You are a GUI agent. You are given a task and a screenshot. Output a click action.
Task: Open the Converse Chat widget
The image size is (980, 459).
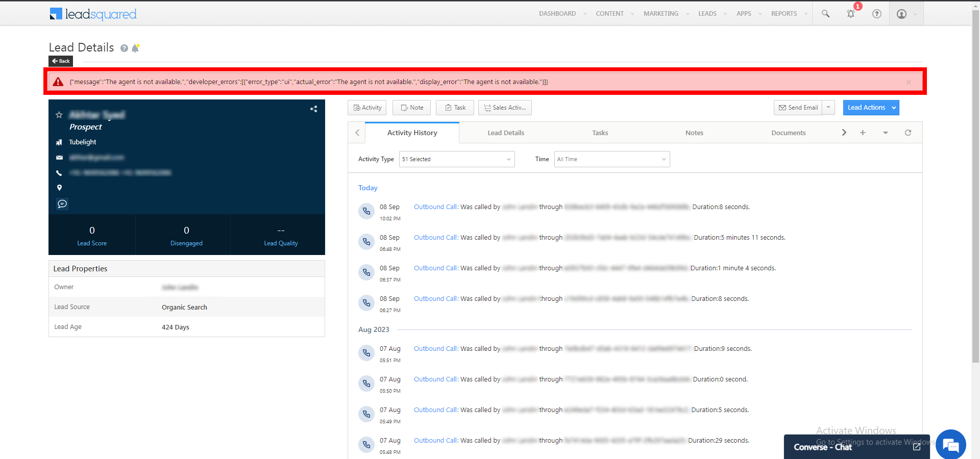tap(823, 447)
